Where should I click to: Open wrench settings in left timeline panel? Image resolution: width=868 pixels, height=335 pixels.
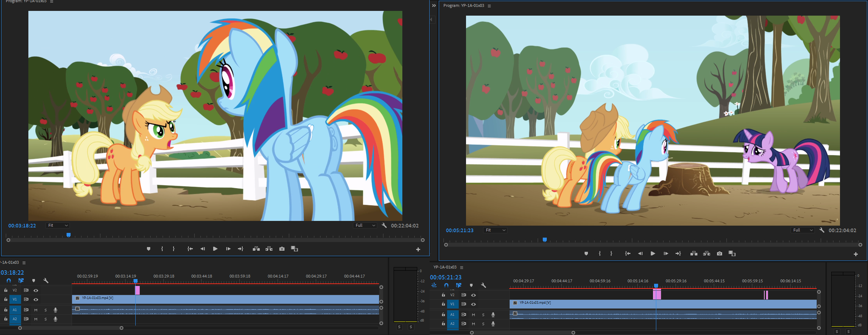[x=46, y=281]
